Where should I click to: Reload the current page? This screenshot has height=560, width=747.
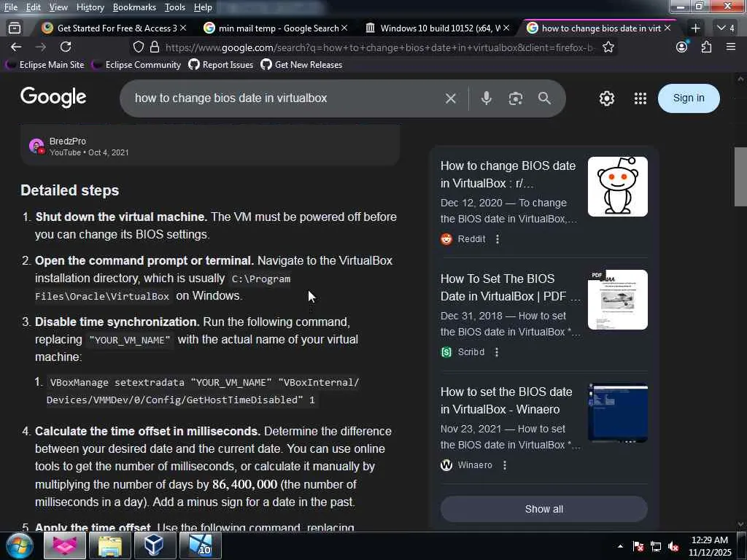(66, 47)
